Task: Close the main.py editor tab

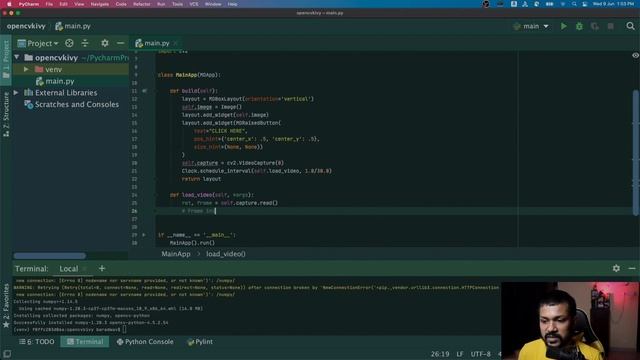Action: (176, 43)
